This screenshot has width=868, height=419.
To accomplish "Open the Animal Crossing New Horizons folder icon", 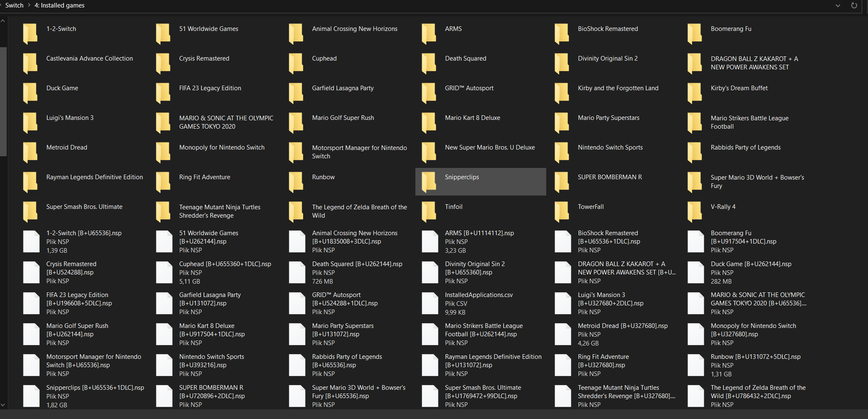I will click(x=296, y=34).
